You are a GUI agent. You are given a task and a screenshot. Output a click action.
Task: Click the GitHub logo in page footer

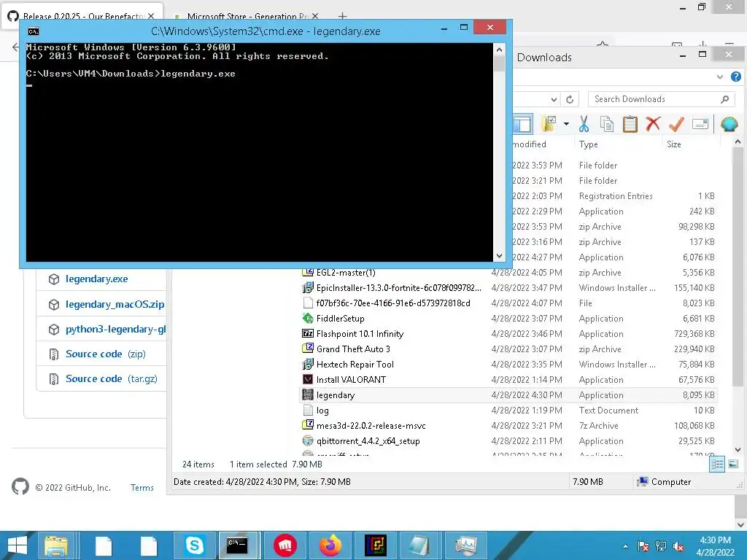(x=20, y=486)
